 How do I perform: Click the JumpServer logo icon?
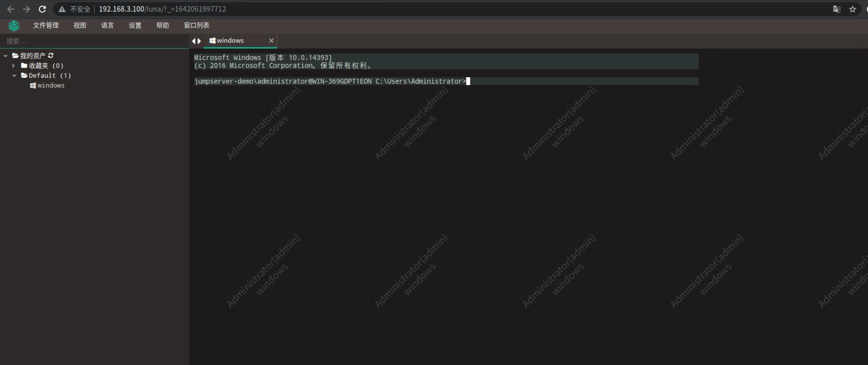(x=14, y=26)
